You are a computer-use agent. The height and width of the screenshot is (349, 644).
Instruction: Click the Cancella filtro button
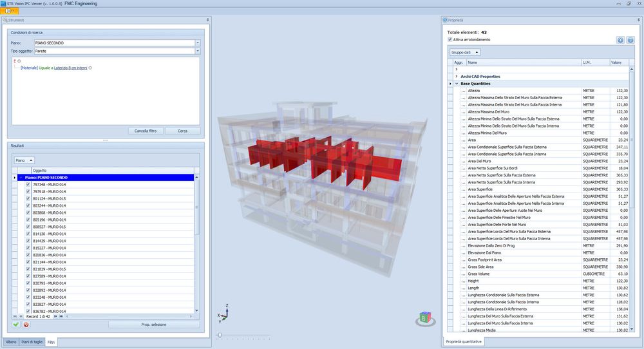point(146,131)
